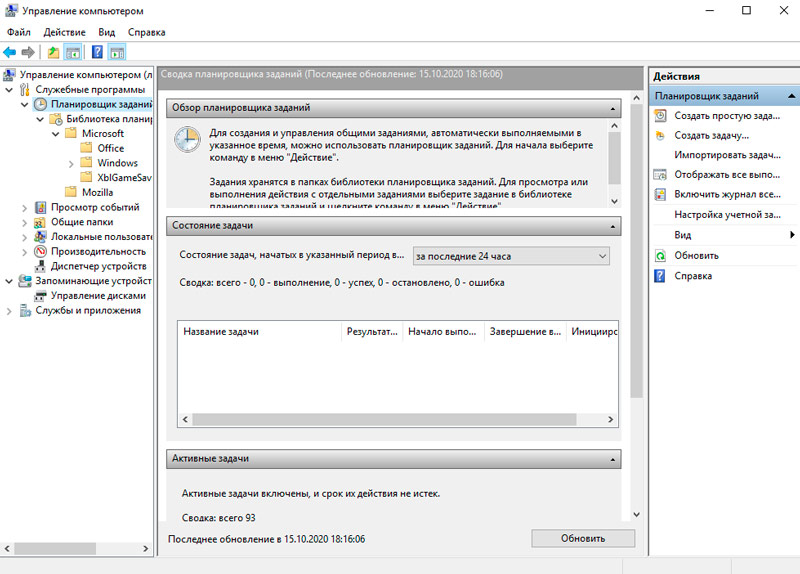Click the Обновить button at the bottom
The image size is (800, 574).
pos(583,538)
